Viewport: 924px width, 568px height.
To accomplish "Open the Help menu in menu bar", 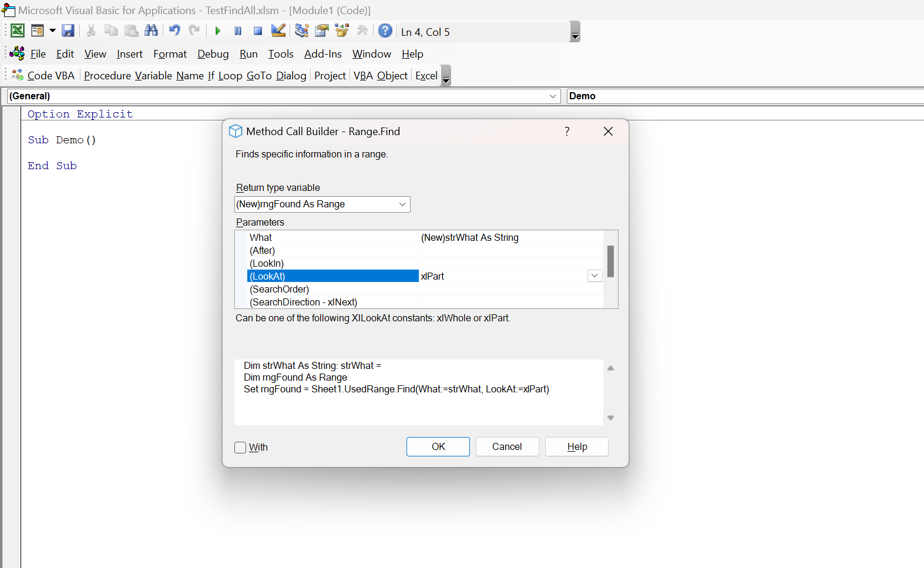I will 412,54.
